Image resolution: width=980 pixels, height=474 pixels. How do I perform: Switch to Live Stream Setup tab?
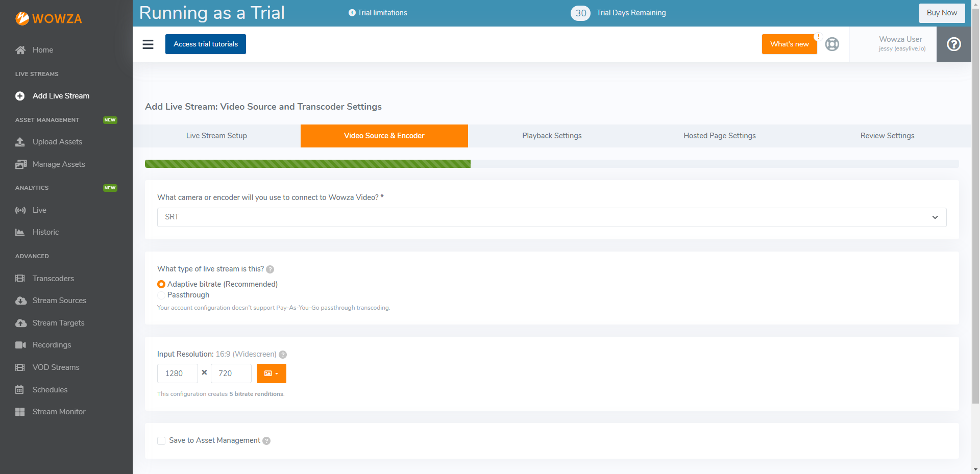pyautogui.click(x=216, y=136)
